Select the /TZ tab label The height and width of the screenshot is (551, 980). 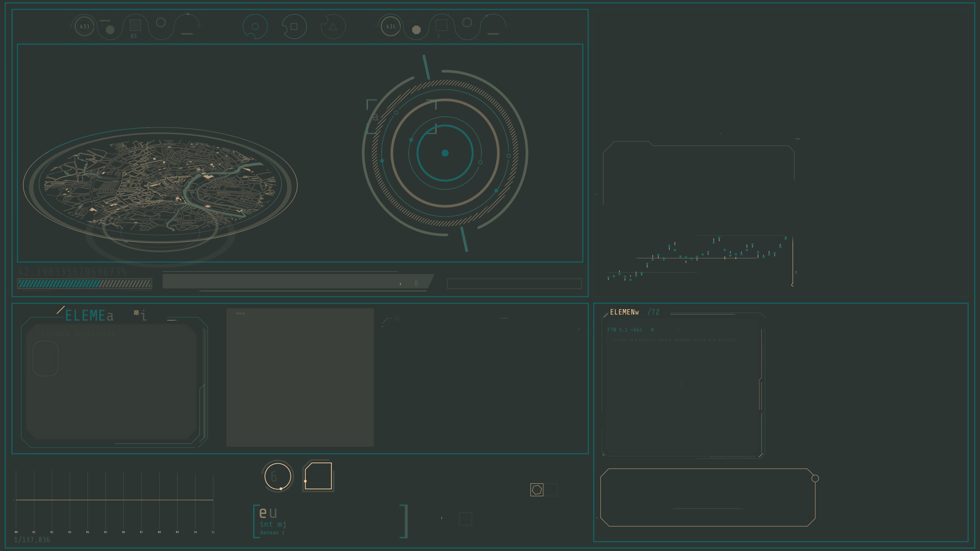(654, 312)
